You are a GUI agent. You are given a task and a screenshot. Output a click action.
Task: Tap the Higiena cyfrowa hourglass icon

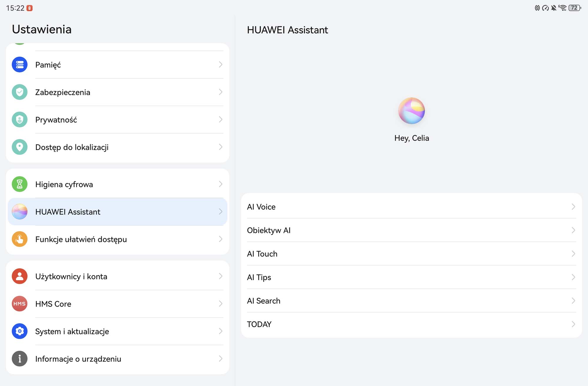click(20, 184)
